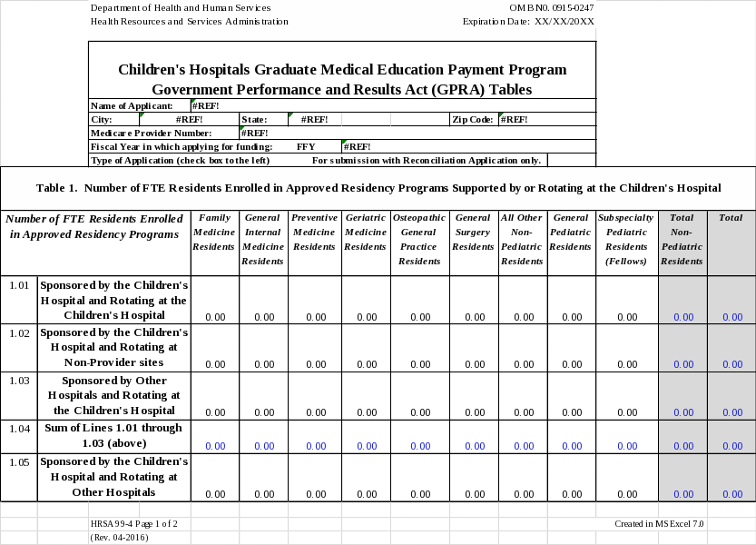The image size is (756, 545).
Task: Click line 1.05 Subspecialty Pediatric Residents cell
Action: pos(626,477)
